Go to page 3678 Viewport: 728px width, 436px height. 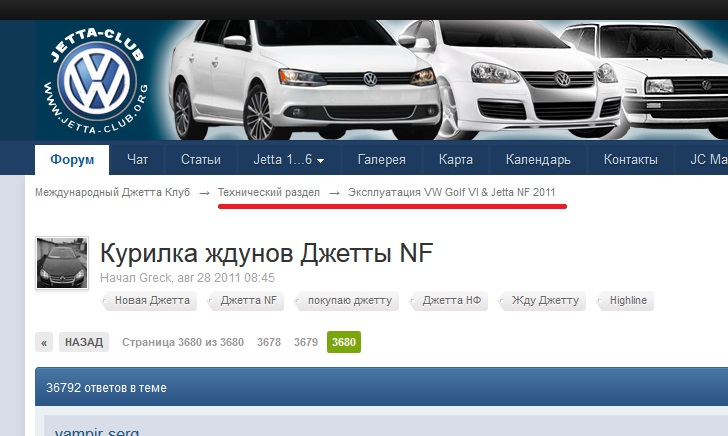tap(269, 342)
